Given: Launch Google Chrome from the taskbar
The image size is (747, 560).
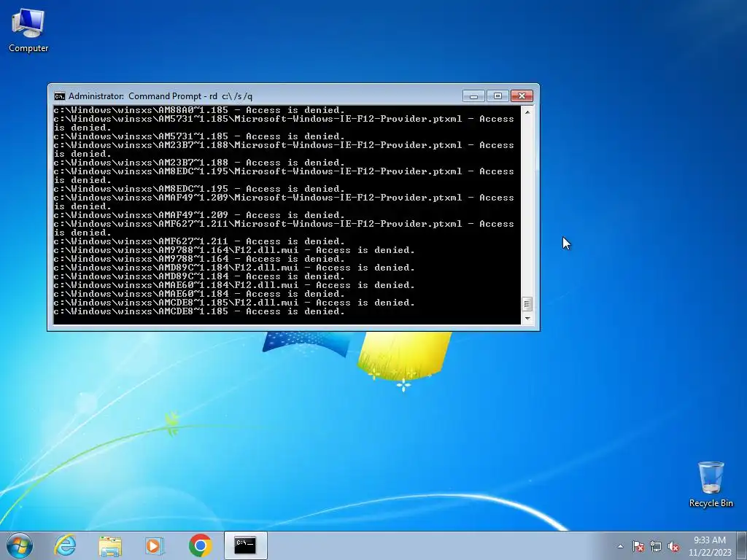Looking at the screenshot, I should pos(200,545).
